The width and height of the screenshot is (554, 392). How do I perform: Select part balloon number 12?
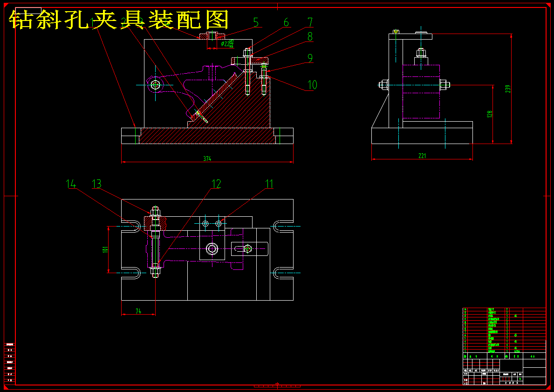216,184
